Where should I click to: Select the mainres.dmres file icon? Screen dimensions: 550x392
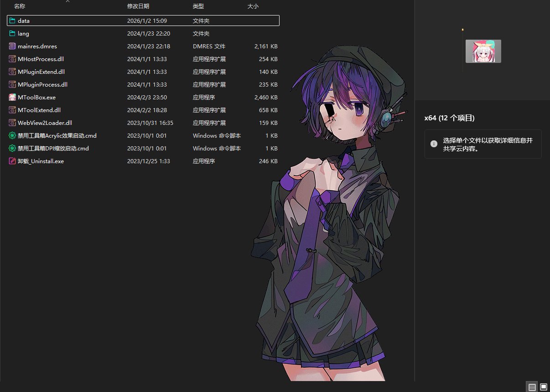[12, 46]
